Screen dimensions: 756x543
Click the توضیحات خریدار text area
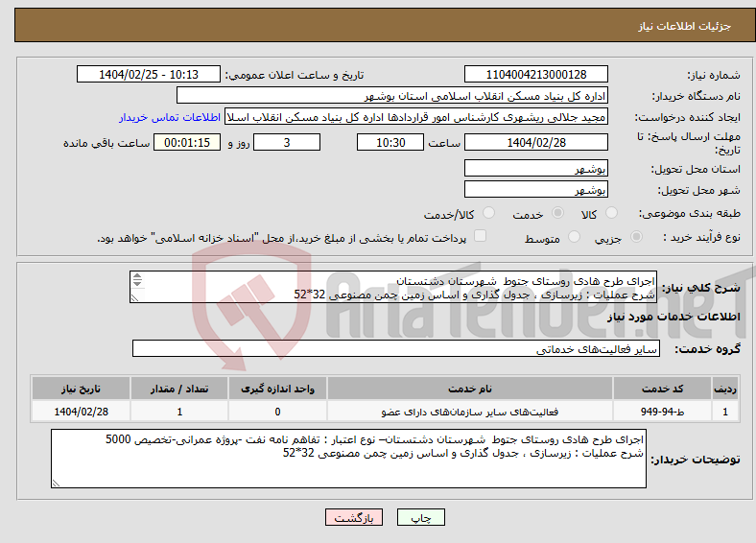click(x=348, y=459)
